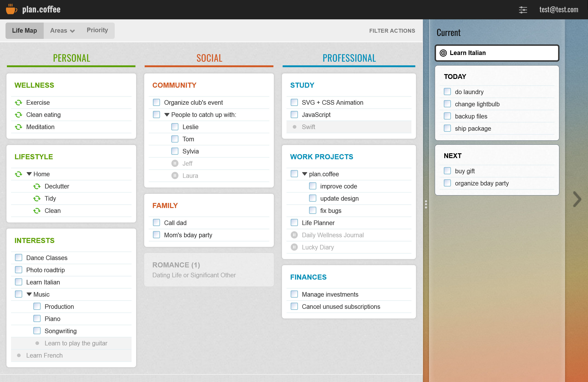Select the Life Map tab
The width and height of the screenshot is (588, 382).
pos(24,31)
